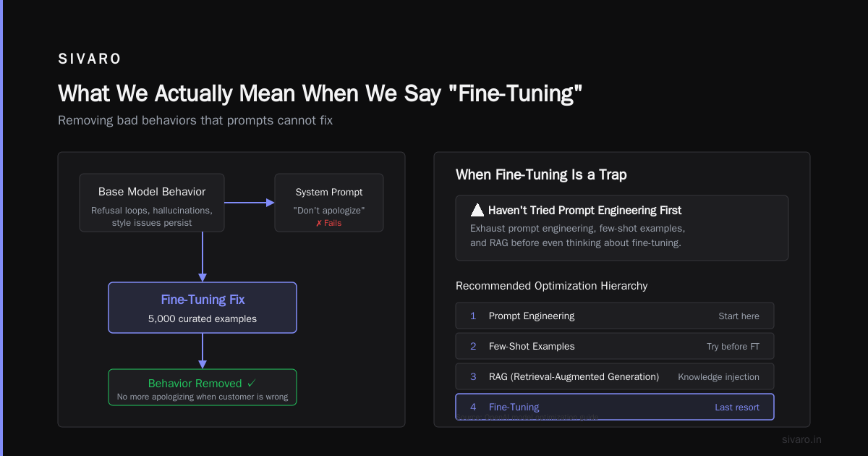Click number 4 beside Fine-Tuning row
868x456 pixels.
(473, 408)
